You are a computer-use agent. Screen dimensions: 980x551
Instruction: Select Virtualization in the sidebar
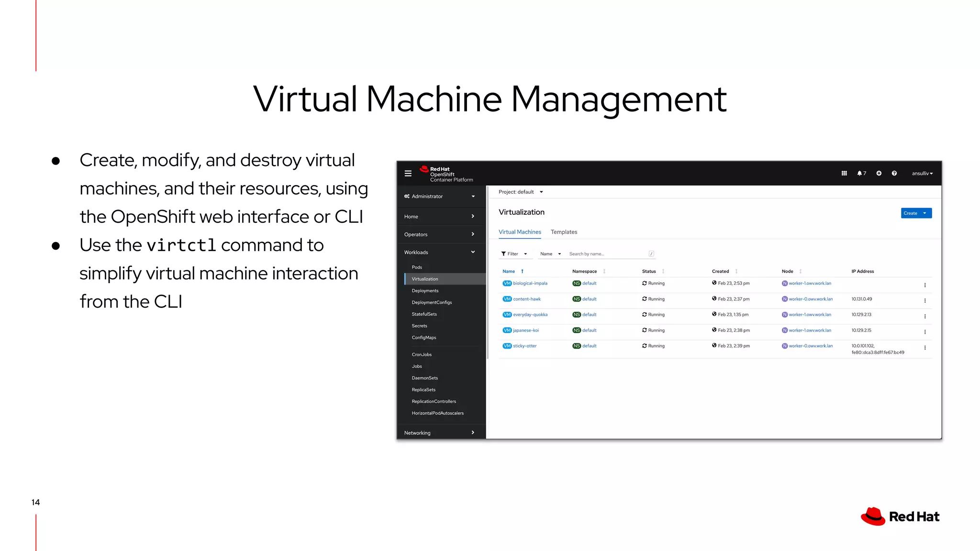coord(445,279)
